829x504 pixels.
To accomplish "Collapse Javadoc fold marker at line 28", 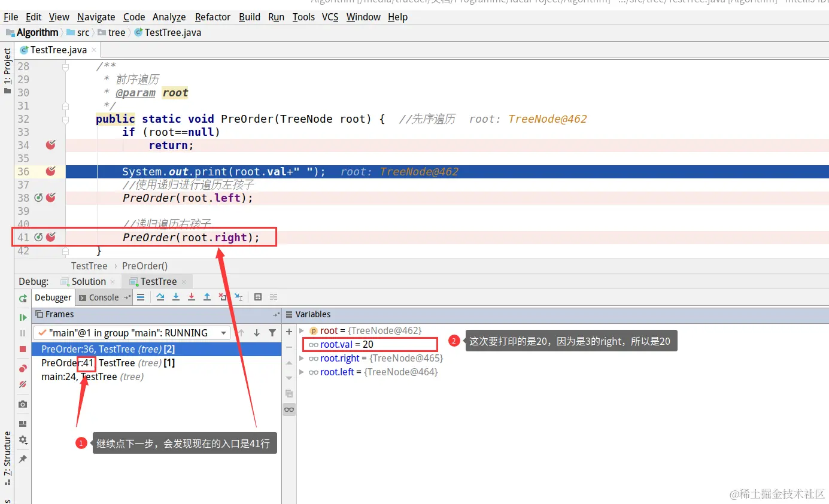I will point(66,66).
